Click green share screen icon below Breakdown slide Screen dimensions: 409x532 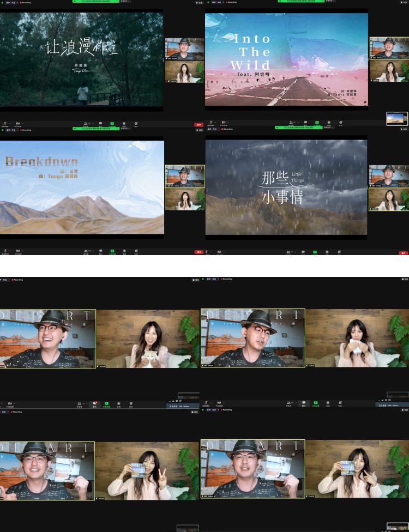112,251
